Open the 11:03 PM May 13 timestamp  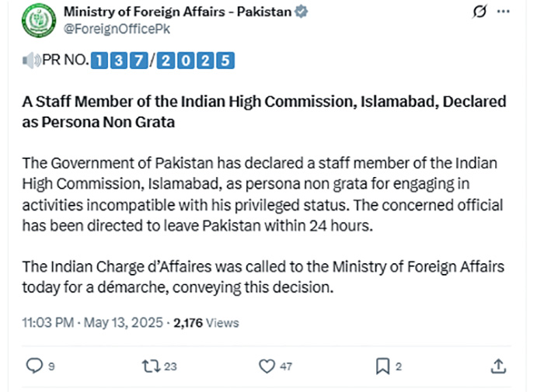pyautogui.click(x=92, y=322)
